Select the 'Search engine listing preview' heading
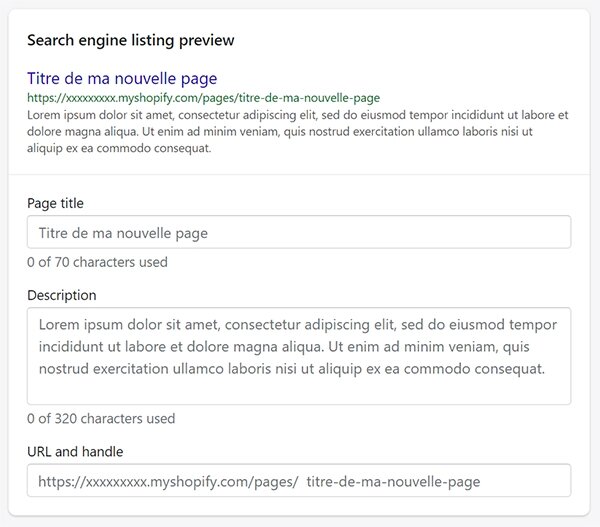Viewport: 600px width, 527px height. click(x=130, y=40)
